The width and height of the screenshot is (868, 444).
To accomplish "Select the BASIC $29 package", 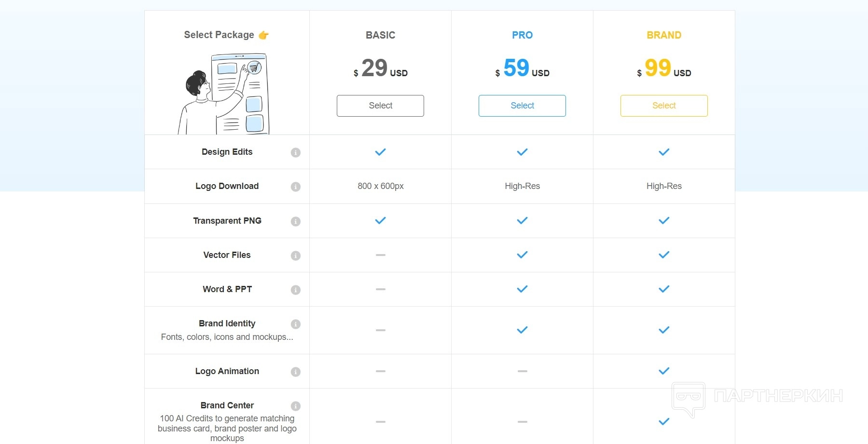I will (x=380, y=106).
